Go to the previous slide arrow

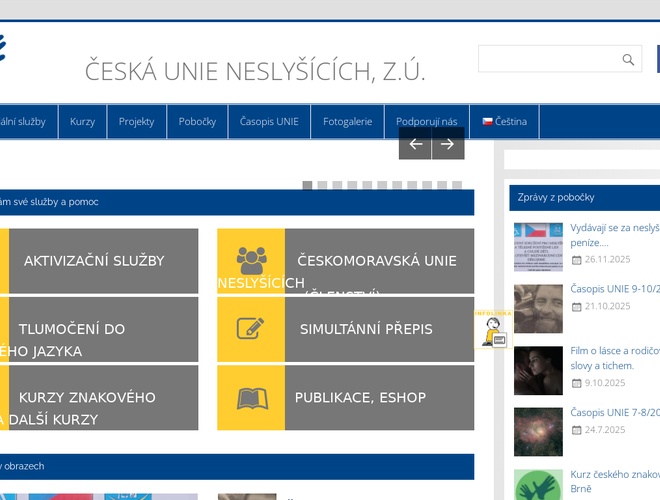pyautogui.click(x=415, y=144)
